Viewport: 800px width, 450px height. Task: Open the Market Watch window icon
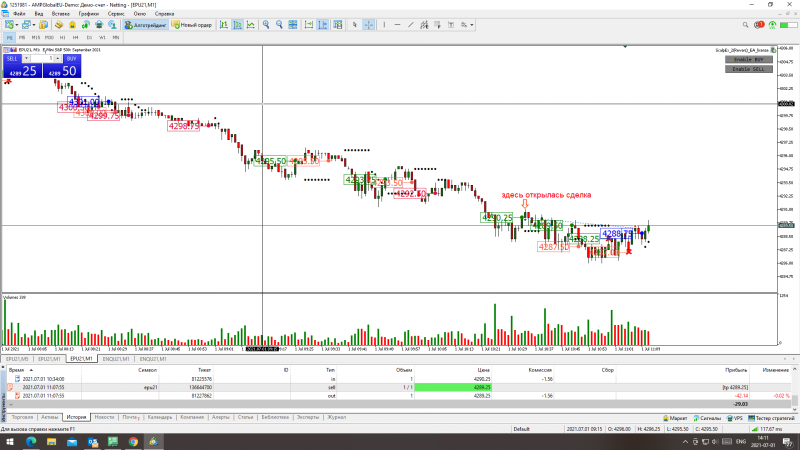[x=44, y=24]
